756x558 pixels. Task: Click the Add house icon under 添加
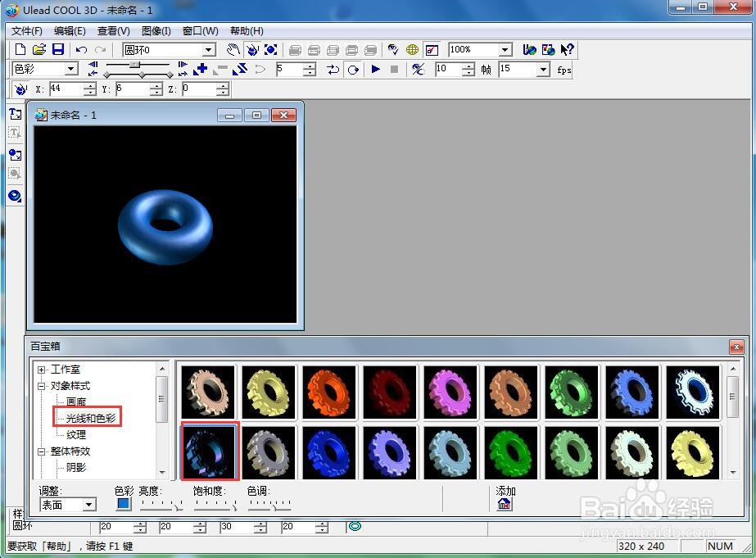(x=504, y=504)
